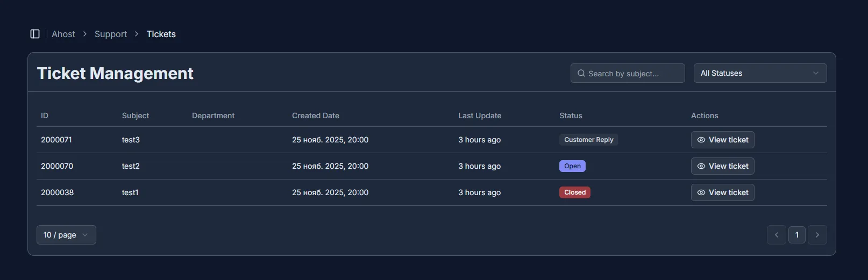Click the red Closed status badge
This screenshot has width=868, height=280.
point(574,192)
